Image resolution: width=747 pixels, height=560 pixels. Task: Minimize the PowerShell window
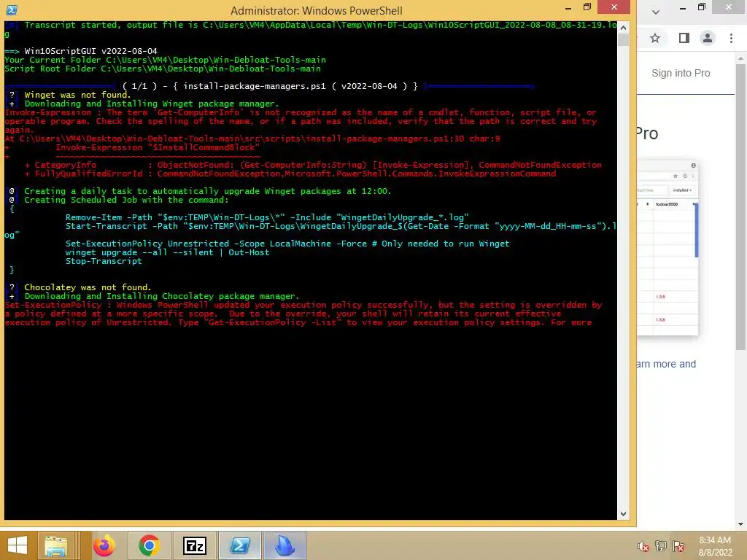pyautogui.click(x=568, y=7)
